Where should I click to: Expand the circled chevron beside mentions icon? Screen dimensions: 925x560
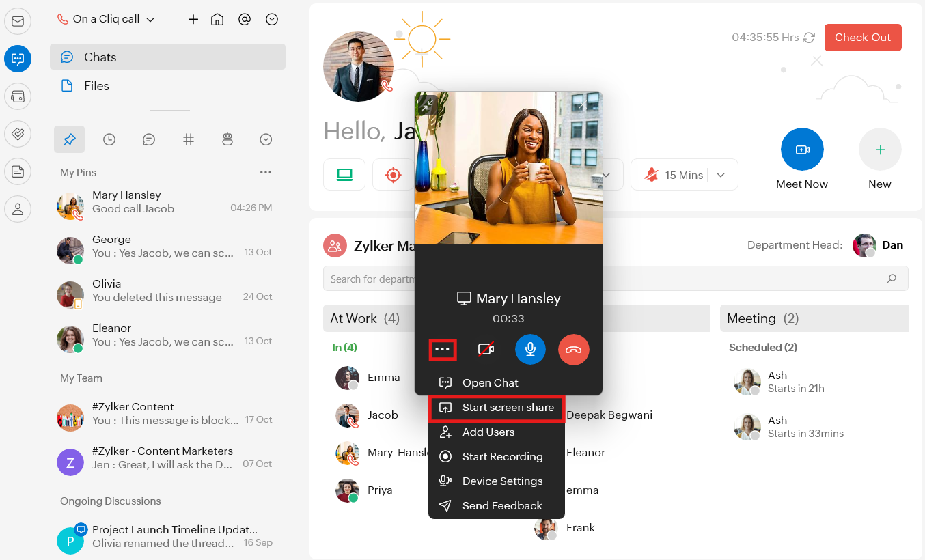click(x=272, y=19)
